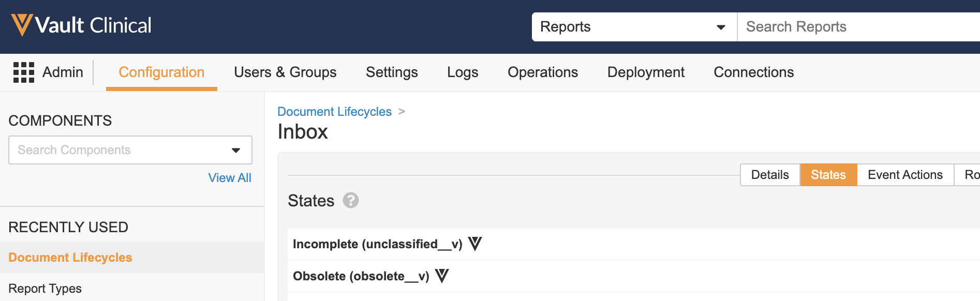This screenshot has height=301, width=980.
Task: Follow the Document Lifecycles breadcrumb link
Action: tap(334, 112)
